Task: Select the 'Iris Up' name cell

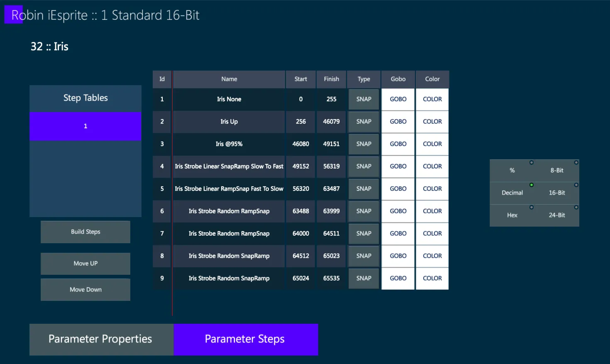Action: click(229, 122)
